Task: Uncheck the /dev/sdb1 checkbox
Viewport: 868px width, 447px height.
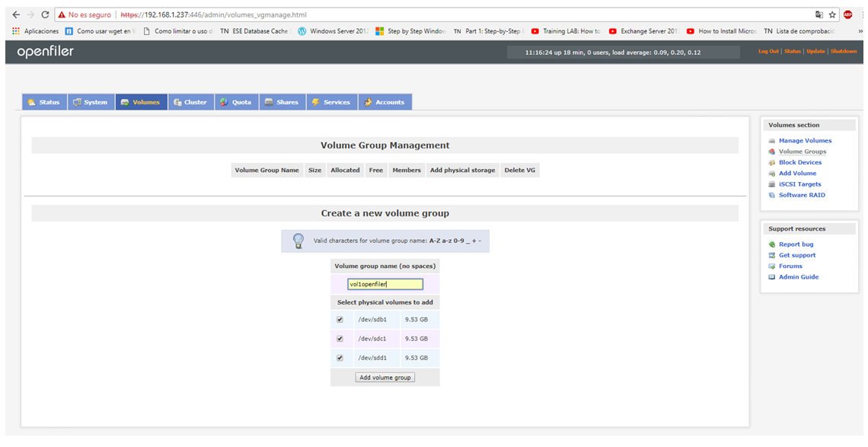Action: (x=340, y=320)
